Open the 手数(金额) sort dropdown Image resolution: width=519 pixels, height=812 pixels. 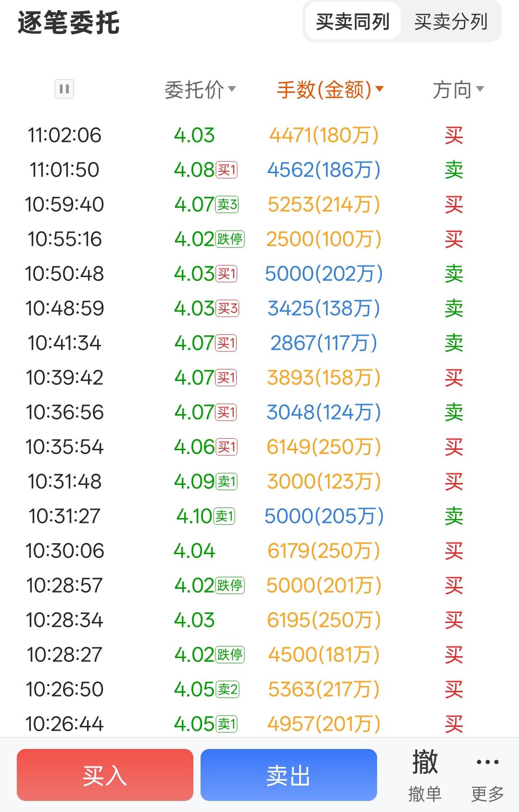pos(330,89)
